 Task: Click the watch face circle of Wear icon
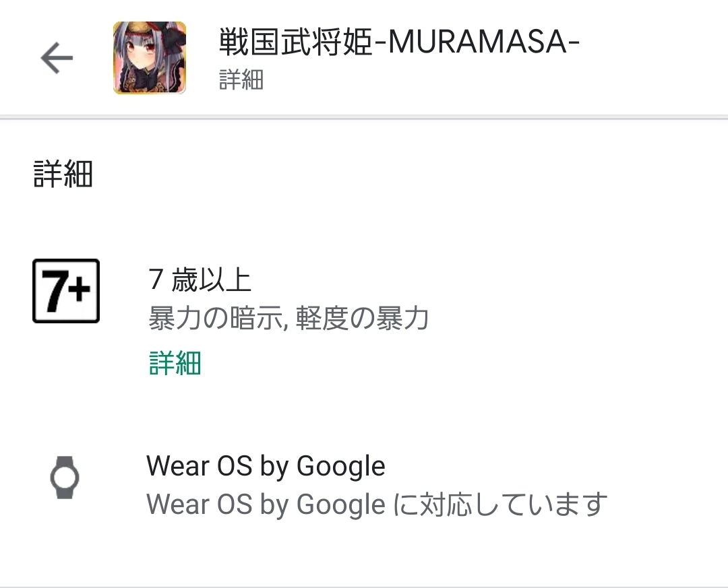(65, 478)
